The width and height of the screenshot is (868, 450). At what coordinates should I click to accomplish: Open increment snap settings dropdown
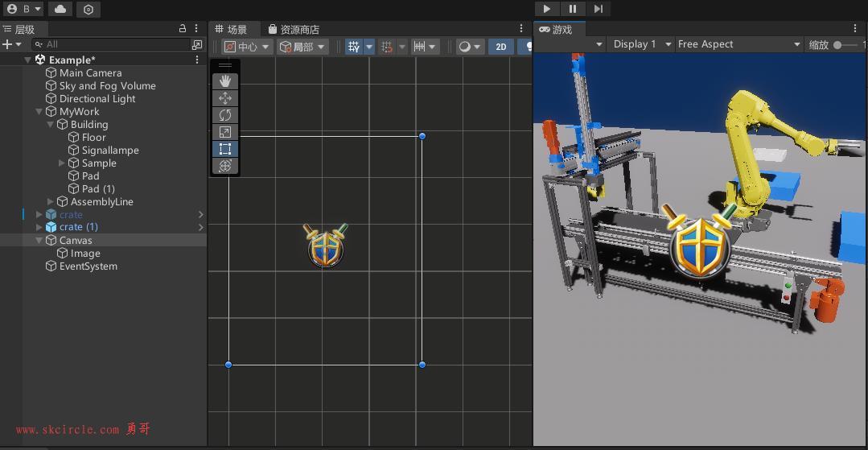pyautogui.click(x=426, y=47)
